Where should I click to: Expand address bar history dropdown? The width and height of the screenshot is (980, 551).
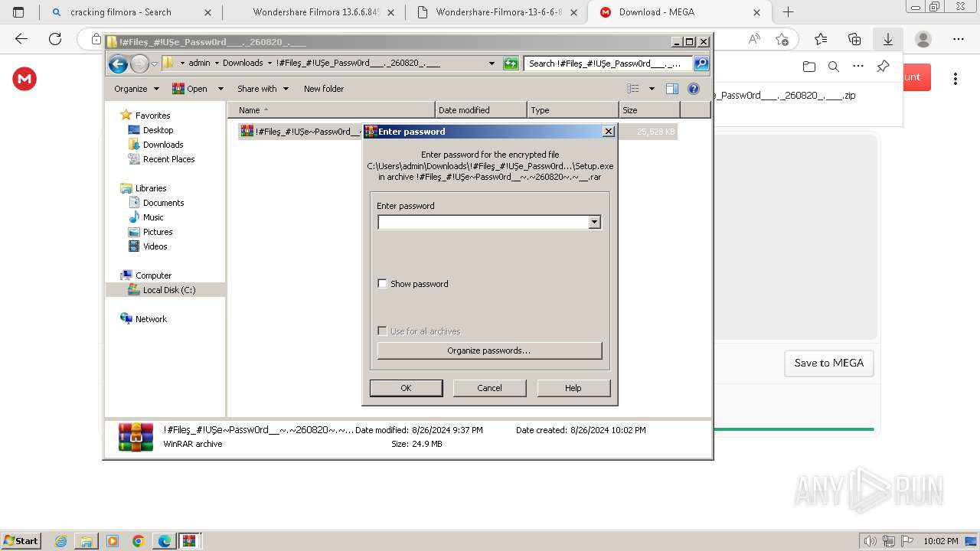pos(492,64)
